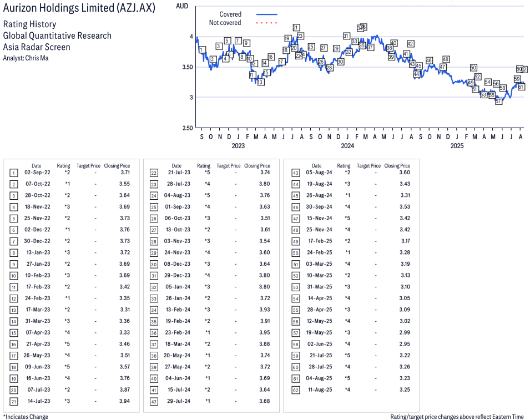Click the 2.50 y-axis value
This screenshot has width=530, height=420.
(188, 128)
